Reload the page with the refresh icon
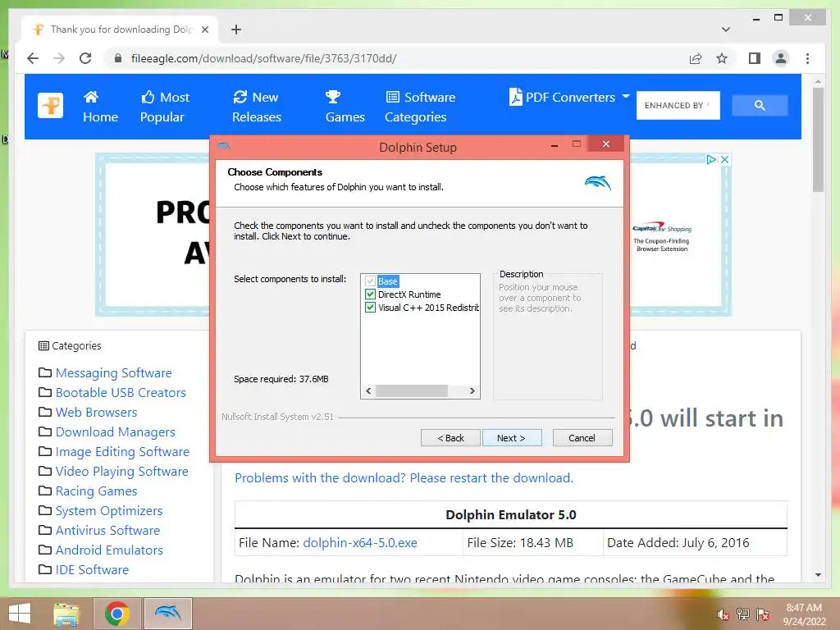Image resolution: width=840 pixels, height=630 pixels. point(85,58)
